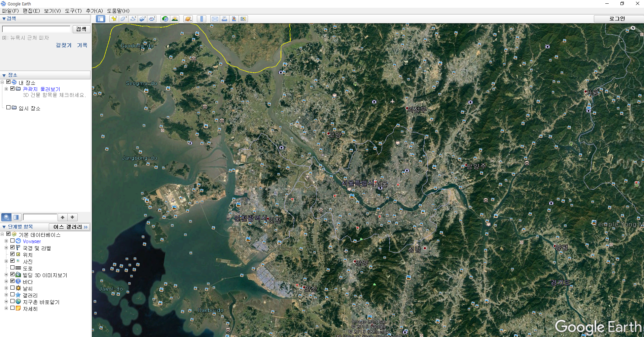Click the add image overlay tool

(143, 19)
